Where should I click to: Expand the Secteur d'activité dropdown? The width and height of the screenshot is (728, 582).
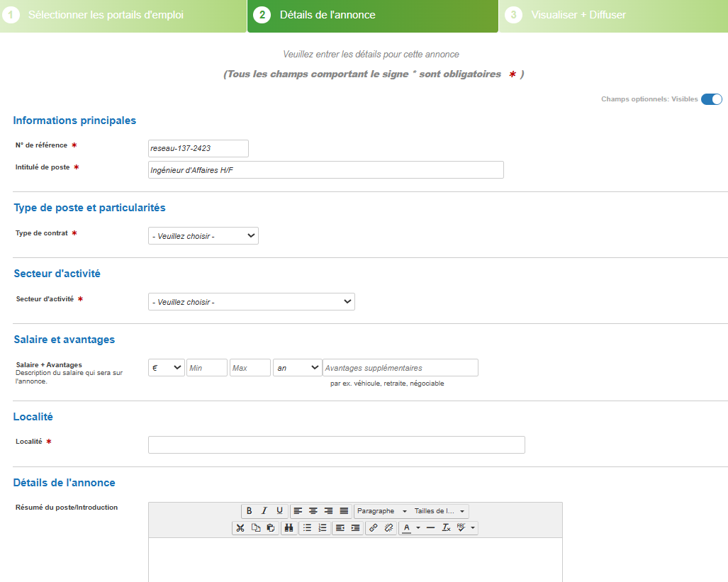252,302
